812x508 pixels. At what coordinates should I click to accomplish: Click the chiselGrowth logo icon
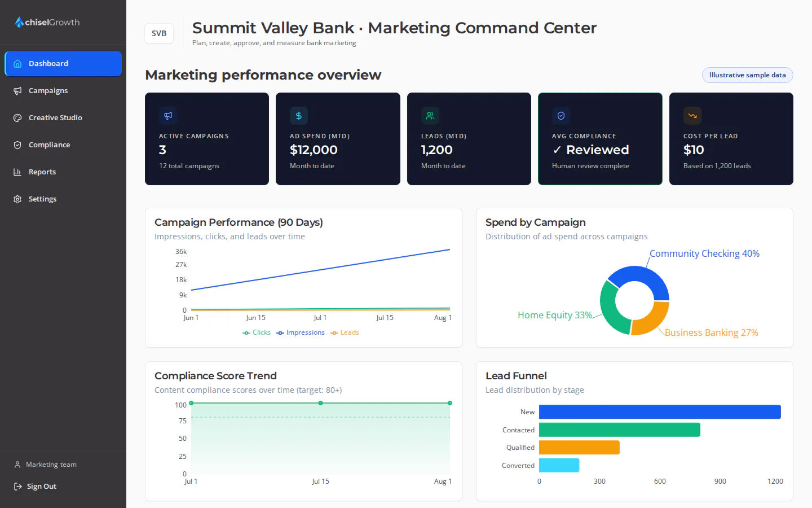tap(19, 22)
